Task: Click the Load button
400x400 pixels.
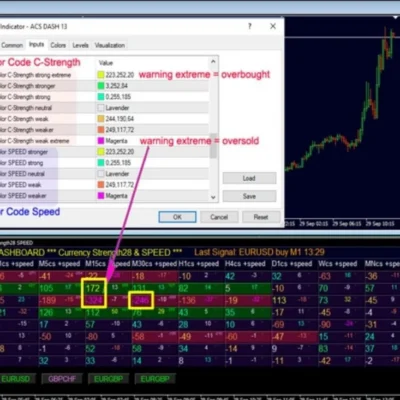Action: pyautogui.click(x=249, y=178)
